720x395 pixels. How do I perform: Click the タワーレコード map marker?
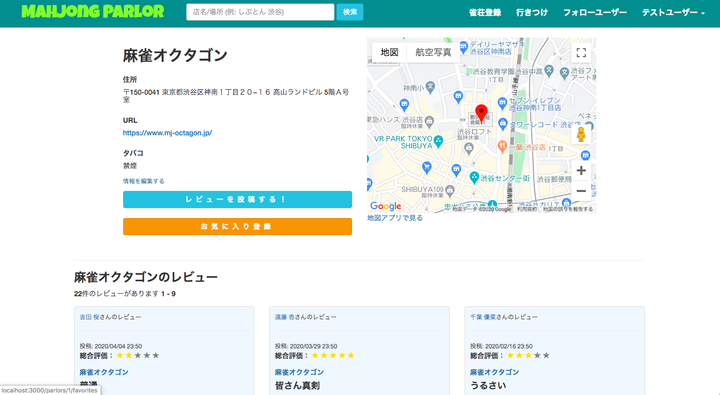pyautogui.click(x=503, y=123)
